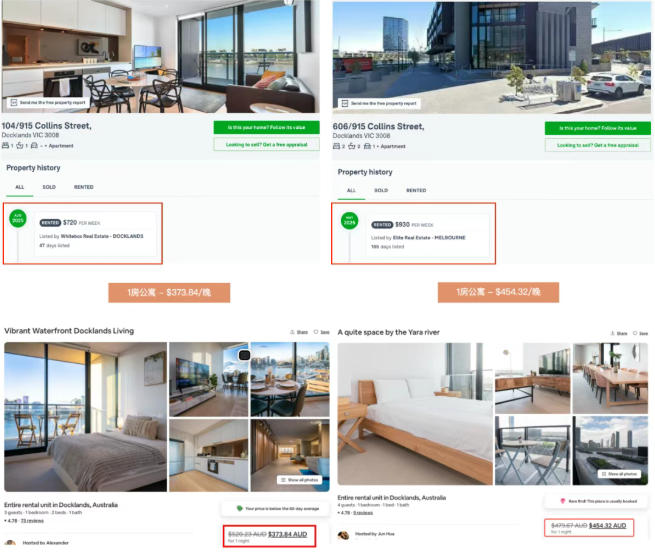655x552 pixels.
Task: Open reviews link under Vibrant Waterfront listing
Action: tap(32, 521)
